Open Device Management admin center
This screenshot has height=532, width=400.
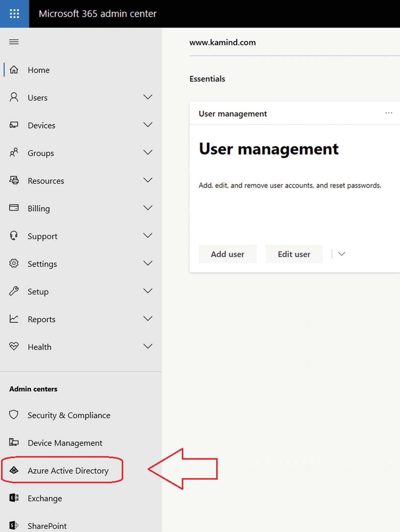(x=65, y=443)
